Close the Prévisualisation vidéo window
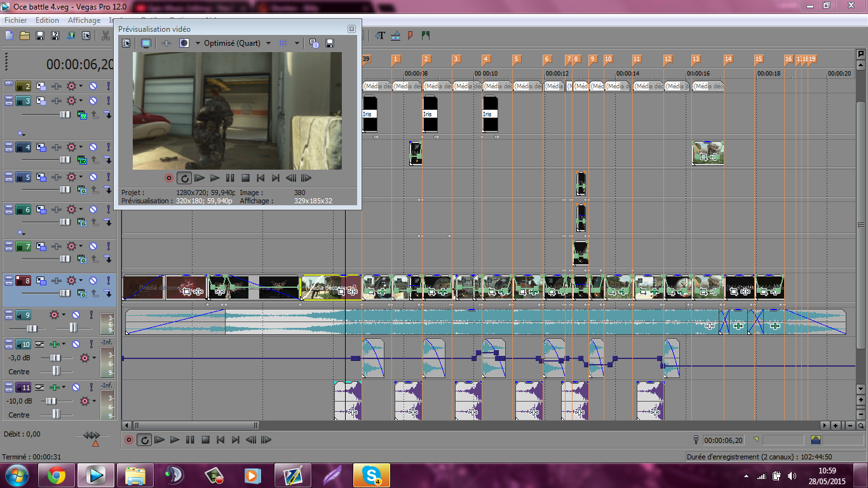Viewport: 868px width, 488px height. coord(351,29)
